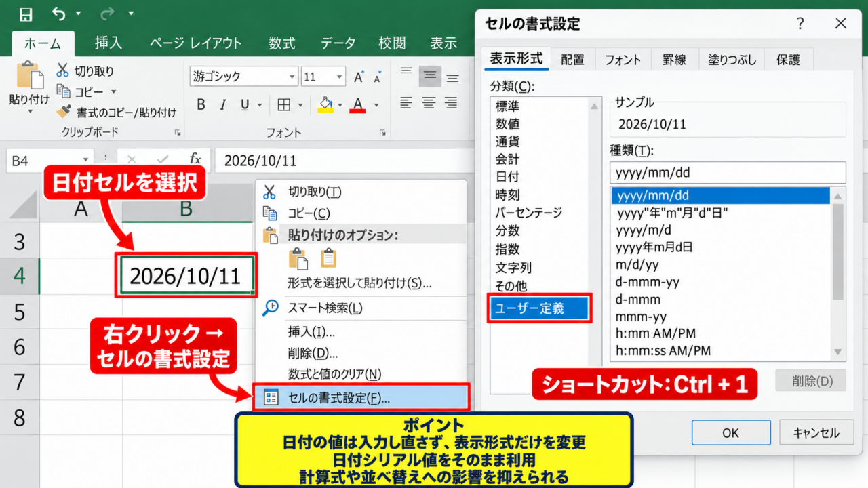Click the スマート検索 magnifier icon in the context menu
The image size is (868, 488).
click(x=270, y=308)
